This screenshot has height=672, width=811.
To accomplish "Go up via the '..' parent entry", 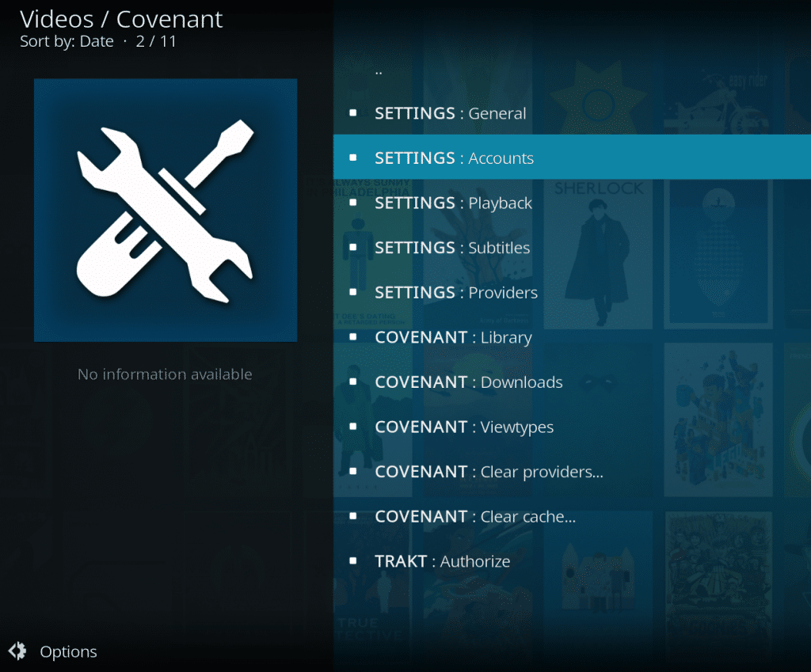I will [379, 70].
